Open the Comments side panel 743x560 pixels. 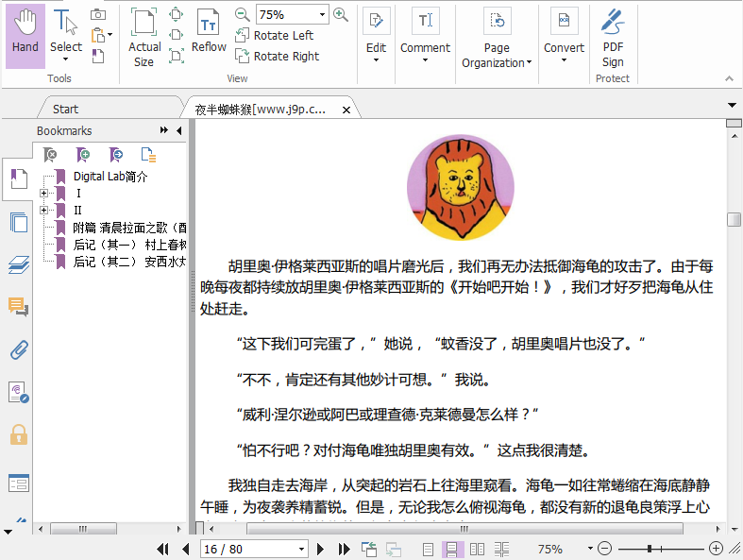coord(19,307)
